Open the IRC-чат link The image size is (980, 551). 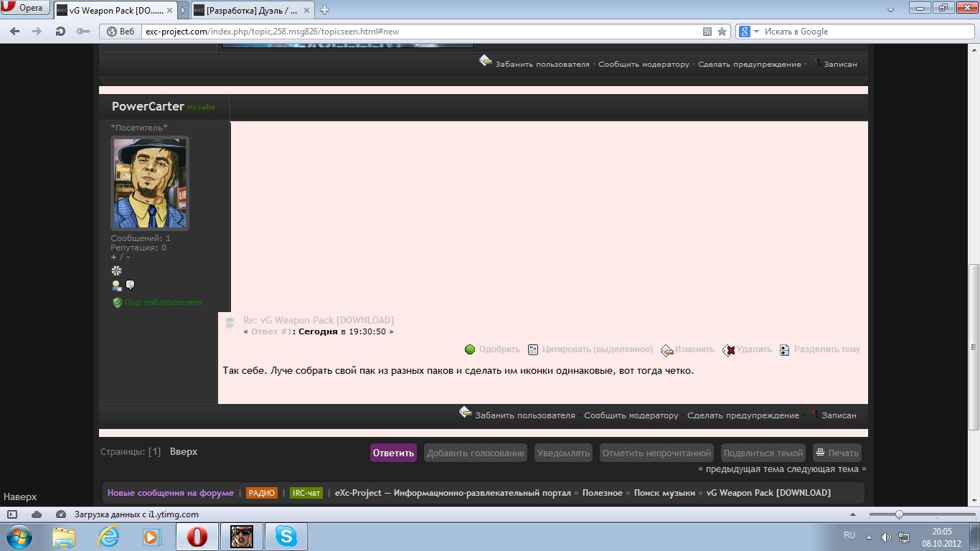coord(306,493)
